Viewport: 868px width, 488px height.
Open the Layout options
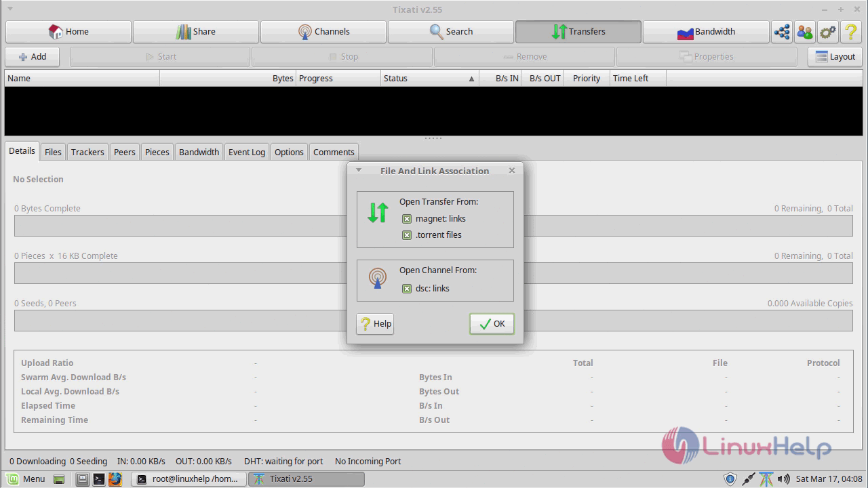(x=835, y=57)
